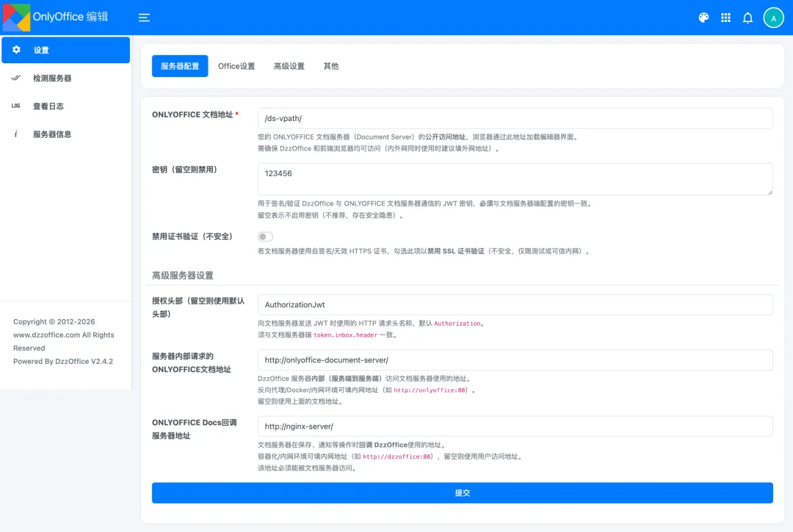Image resolution: width=793 pixels, height=532 pixels.
Task: Open the theme palette icon
Action: pos(703,18)
